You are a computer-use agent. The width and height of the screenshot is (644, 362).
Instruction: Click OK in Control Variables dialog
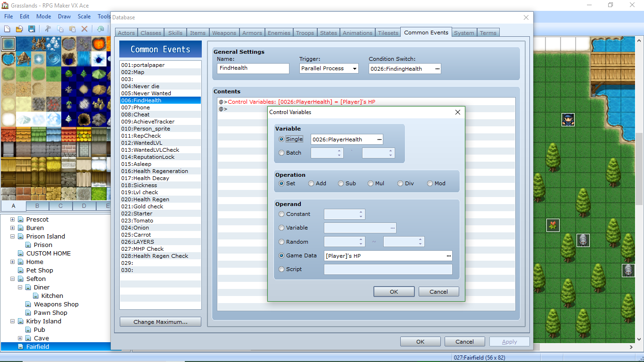coord(394,291)
